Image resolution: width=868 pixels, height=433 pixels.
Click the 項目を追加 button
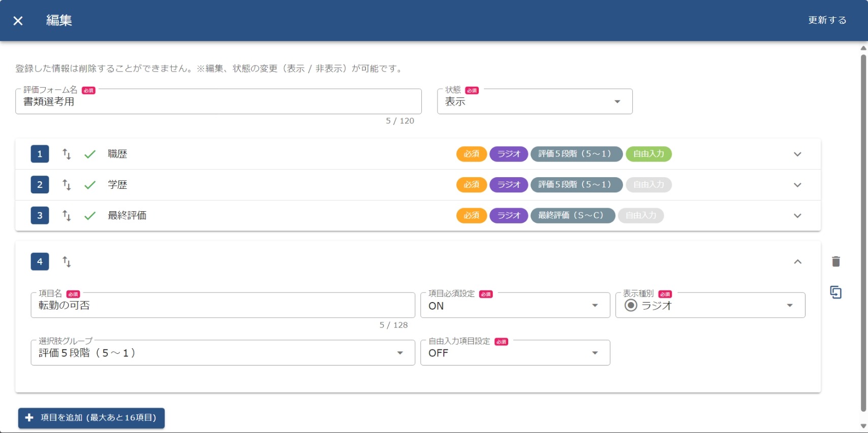click(x=91, y=418)
